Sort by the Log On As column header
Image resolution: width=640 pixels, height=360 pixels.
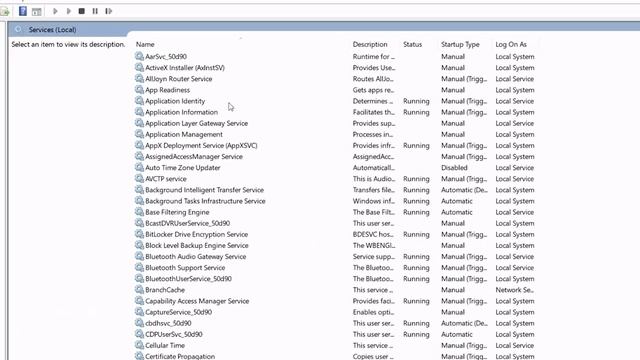coord(511,44)
